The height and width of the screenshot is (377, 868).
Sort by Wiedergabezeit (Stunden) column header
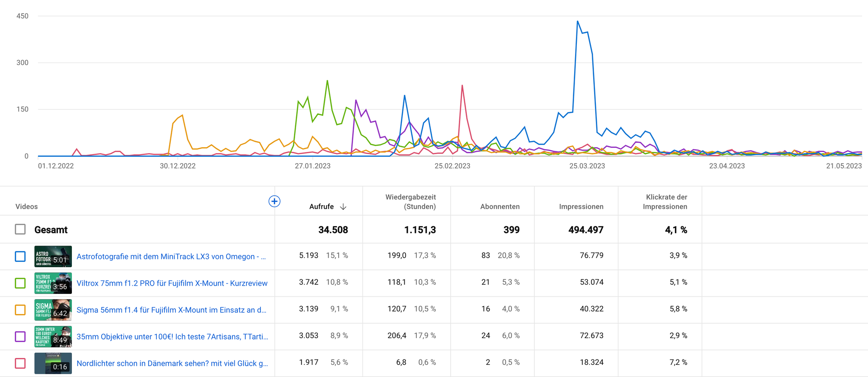point(410,202)
